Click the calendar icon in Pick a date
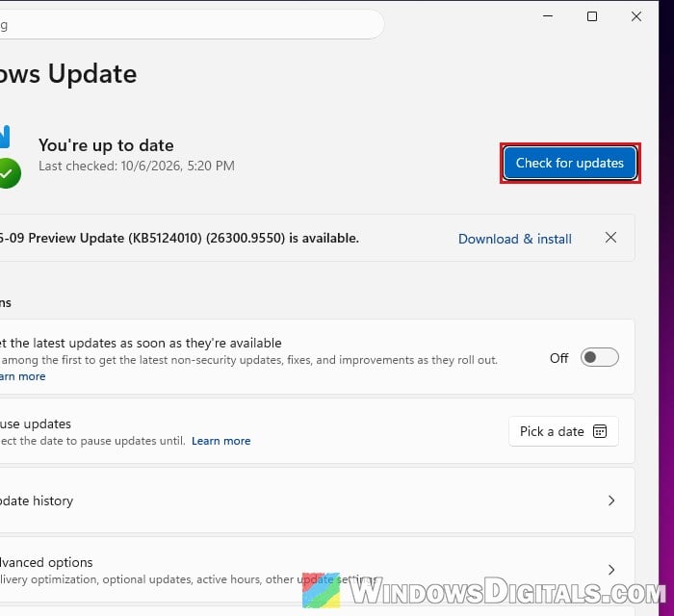Screen dimensions: 674x616 coord(600,431)
